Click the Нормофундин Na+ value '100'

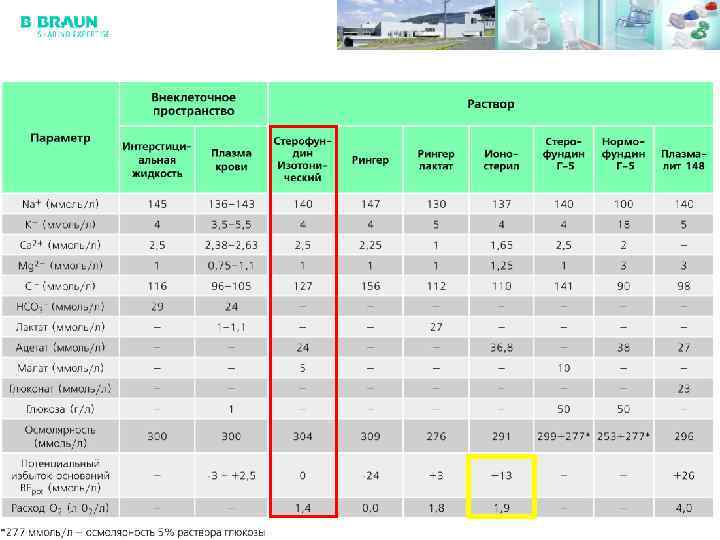623,204
